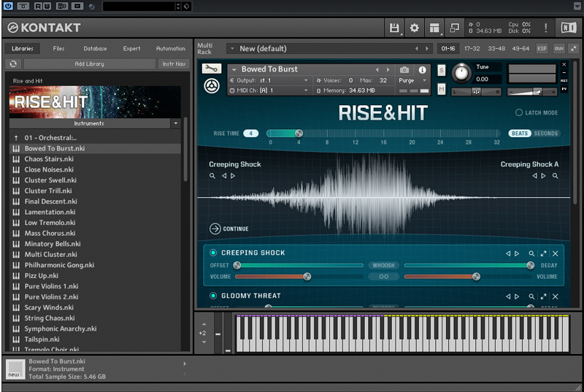Click search icon in Gloomy Threat row
This screenshot has height=392, width=584.
[531, 296]
